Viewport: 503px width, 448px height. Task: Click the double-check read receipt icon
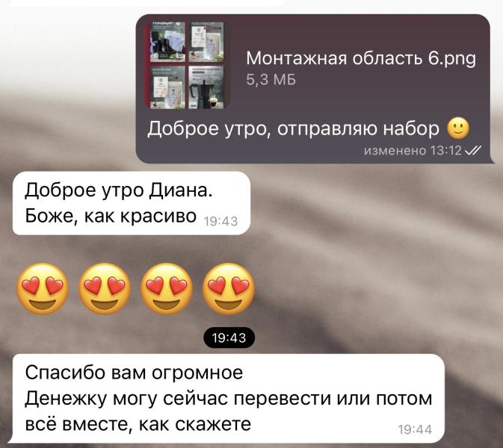point(474,150)
